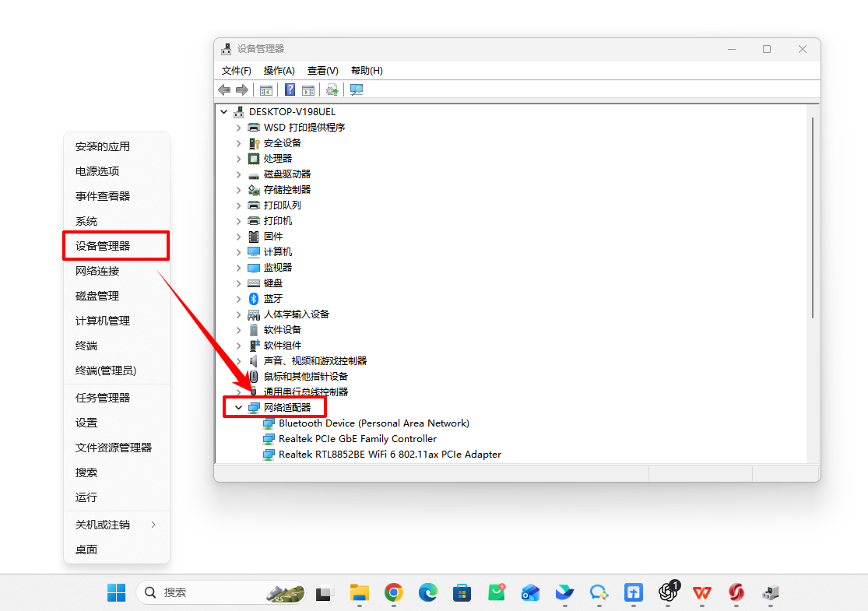The width and height of the screenshot is (868, 611).
Task: Choose 文件资源管理器 in the context menu
Action: 116,448
